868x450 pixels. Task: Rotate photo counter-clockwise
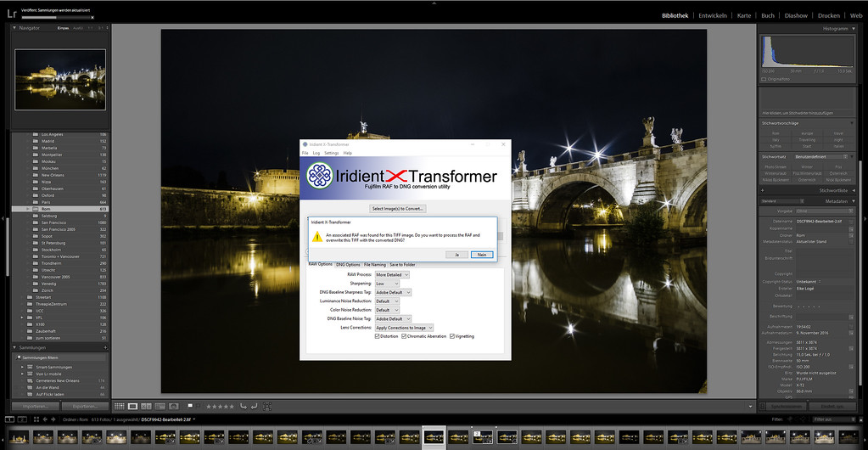coord(243,406)
